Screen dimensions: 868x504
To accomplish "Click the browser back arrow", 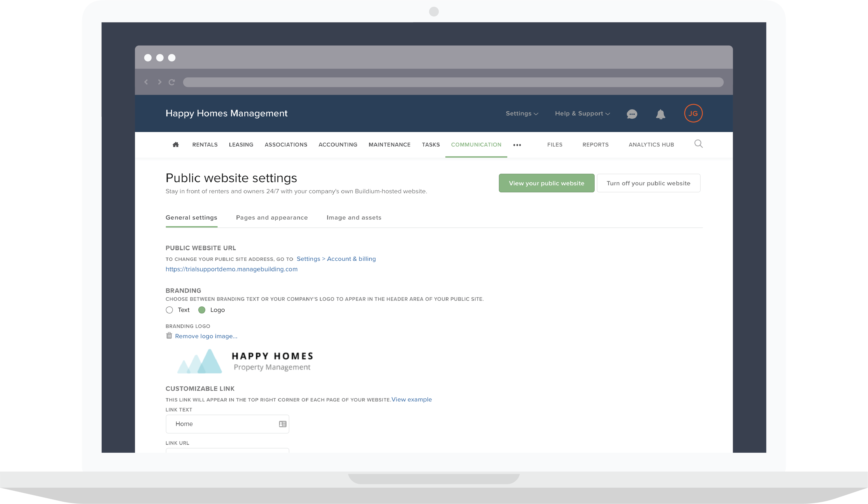I will [x=146, y=82].
